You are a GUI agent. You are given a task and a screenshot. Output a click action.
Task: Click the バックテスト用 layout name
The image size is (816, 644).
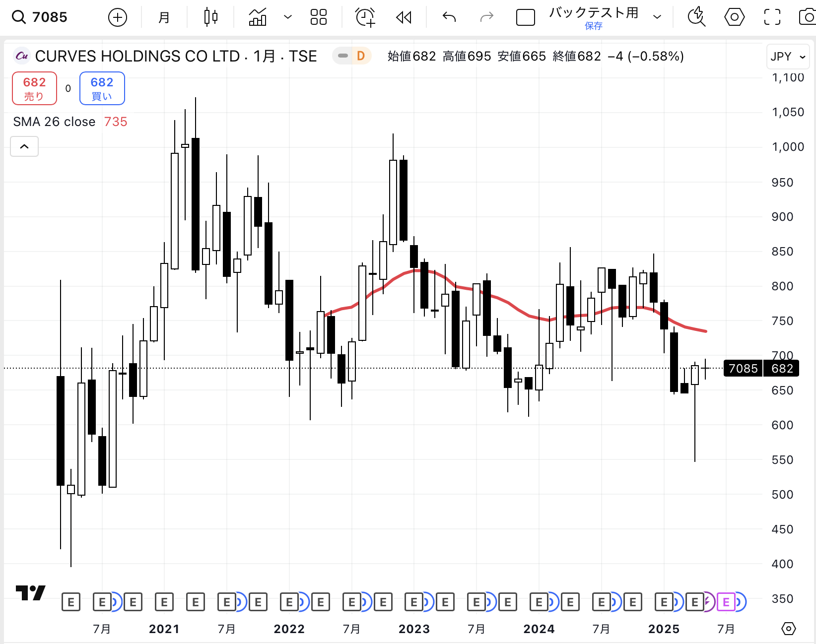coord(594,13)
